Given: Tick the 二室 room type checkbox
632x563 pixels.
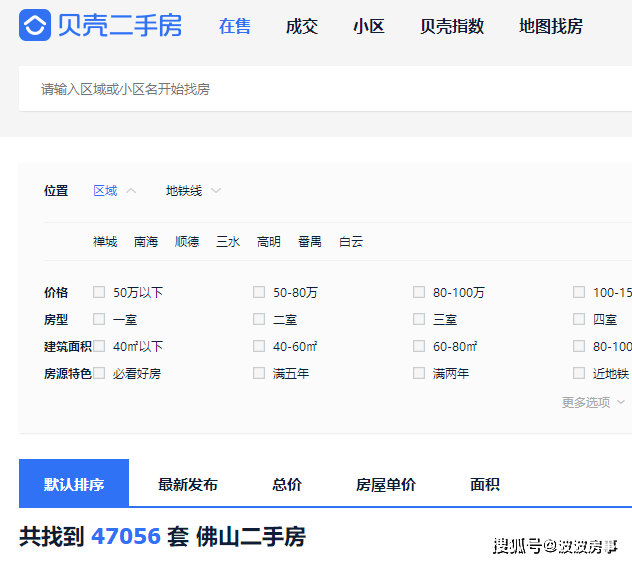Looking at the screenshot, I should (x=259, y=319).
